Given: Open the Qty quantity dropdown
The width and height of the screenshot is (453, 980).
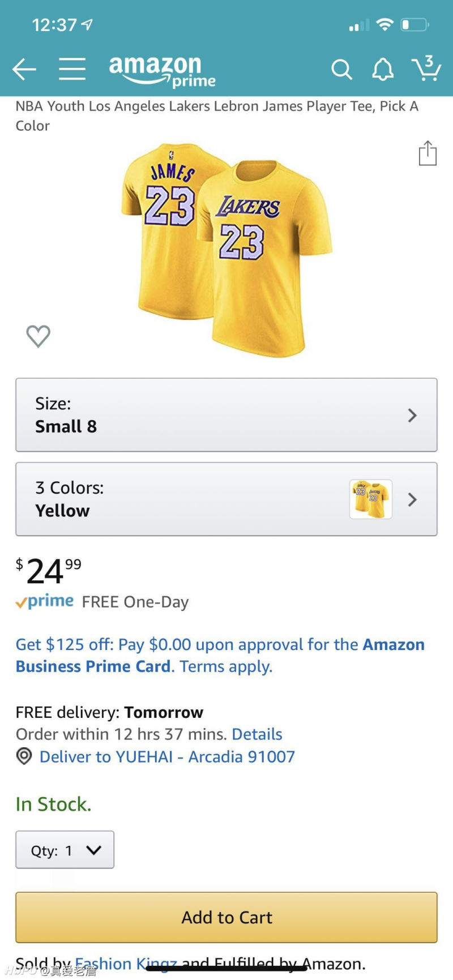Looking at the screenshot, I should coord(65,850).
